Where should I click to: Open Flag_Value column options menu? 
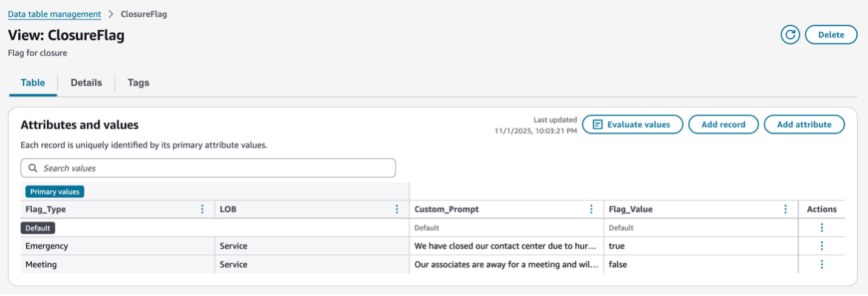tap(785, 209)
